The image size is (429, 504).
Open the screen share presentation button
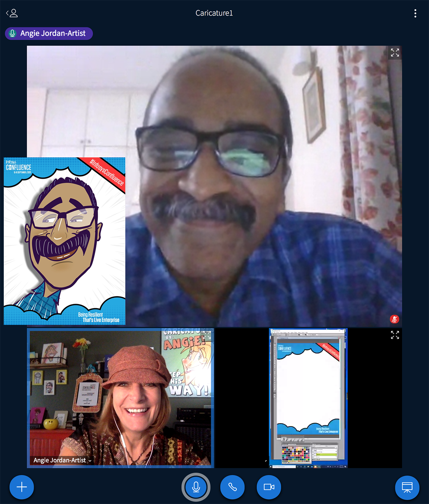[x=407, y=487]
